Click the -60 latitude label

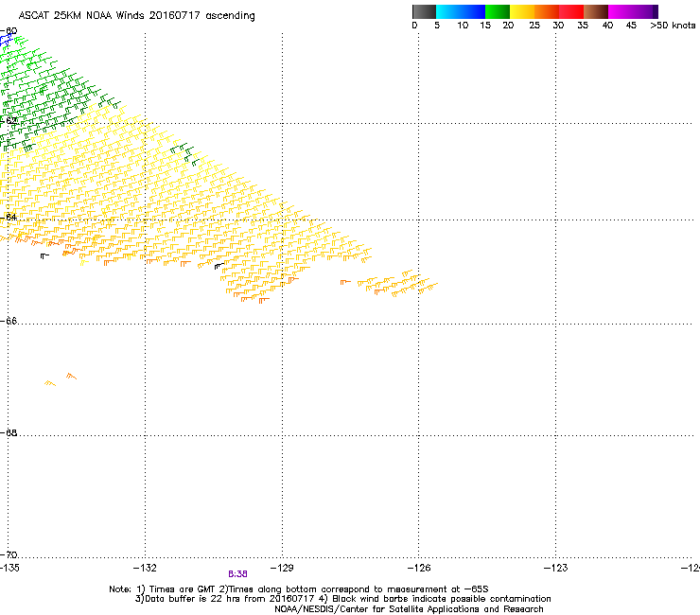coord(9,31)
